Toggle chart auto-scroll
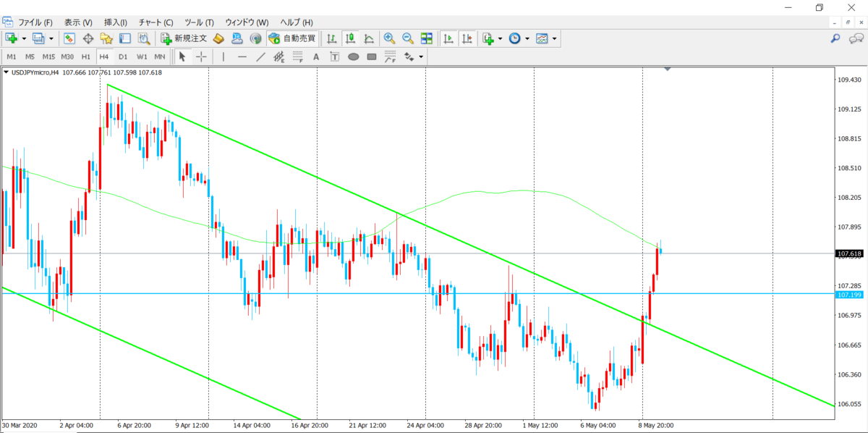Screen dimensions: 868x433 (x=448, y=38)
